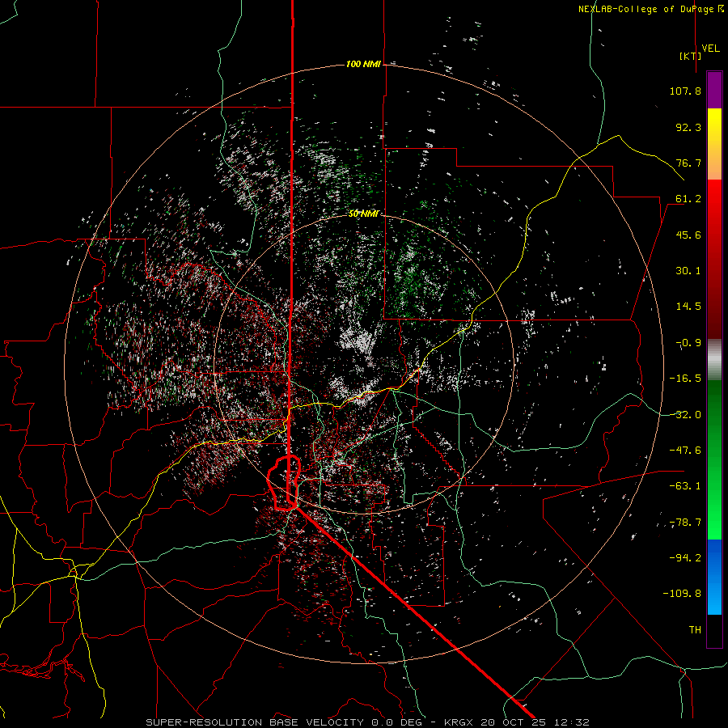Click the 100 NMI range ring label
Viewport: 728px width, 728px height.
click(363, 64)
